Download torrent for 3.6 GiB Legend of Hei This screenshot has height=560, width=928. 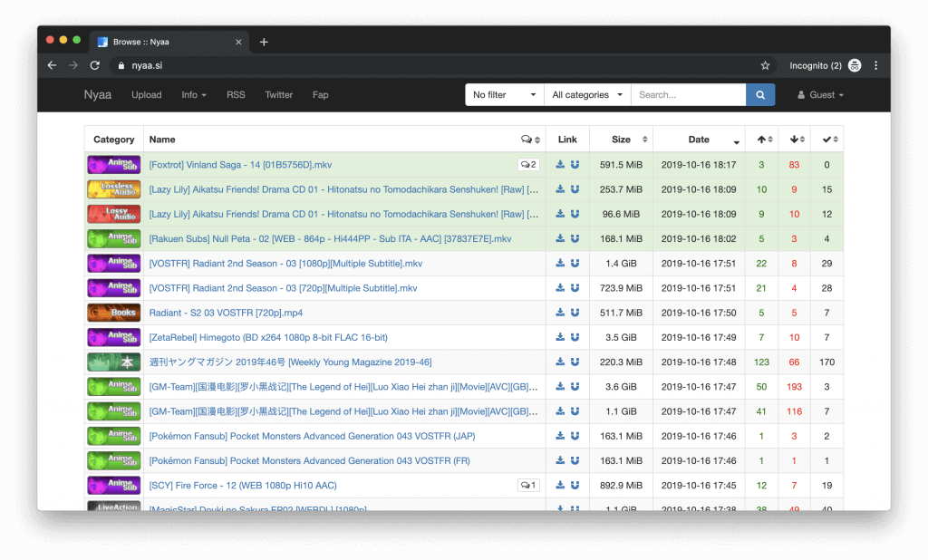tap(560, 387)
